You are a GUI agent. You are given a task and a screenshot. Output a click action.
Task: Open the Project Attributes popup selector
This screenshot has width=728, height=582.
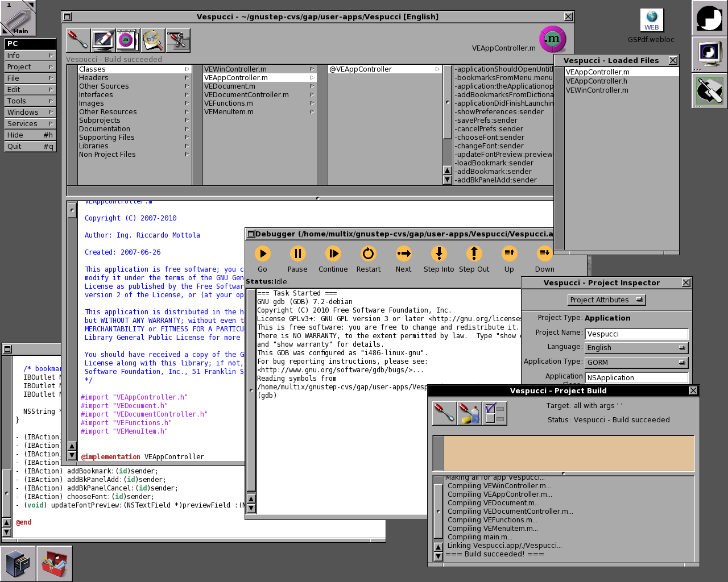point(606,300)
